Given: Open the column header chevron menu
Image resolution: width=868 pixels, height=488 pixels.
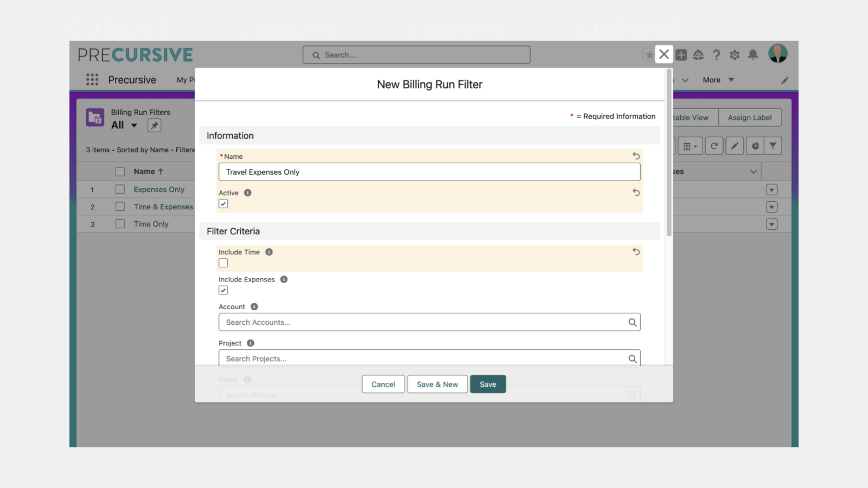Looking at the screenshot, I should point(754,172).
